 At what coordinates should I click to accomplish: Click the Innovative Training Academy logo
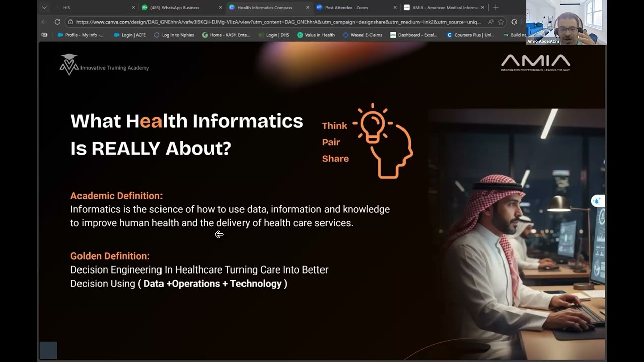coord(104,65)
